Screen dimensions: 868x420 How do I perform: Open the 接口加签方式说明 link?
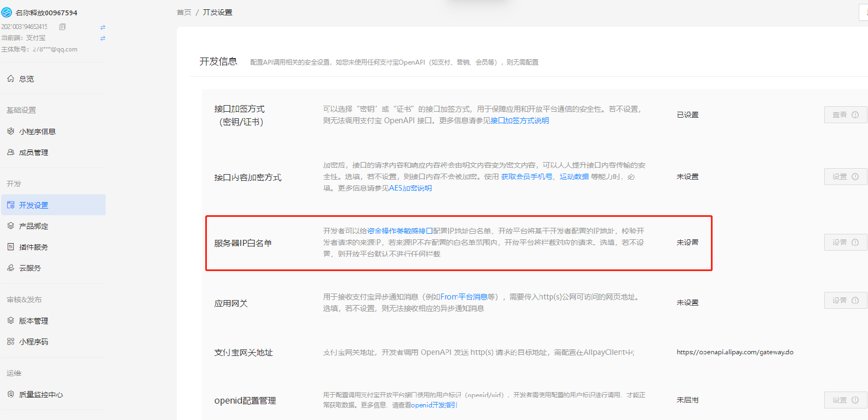click(519, 120)
